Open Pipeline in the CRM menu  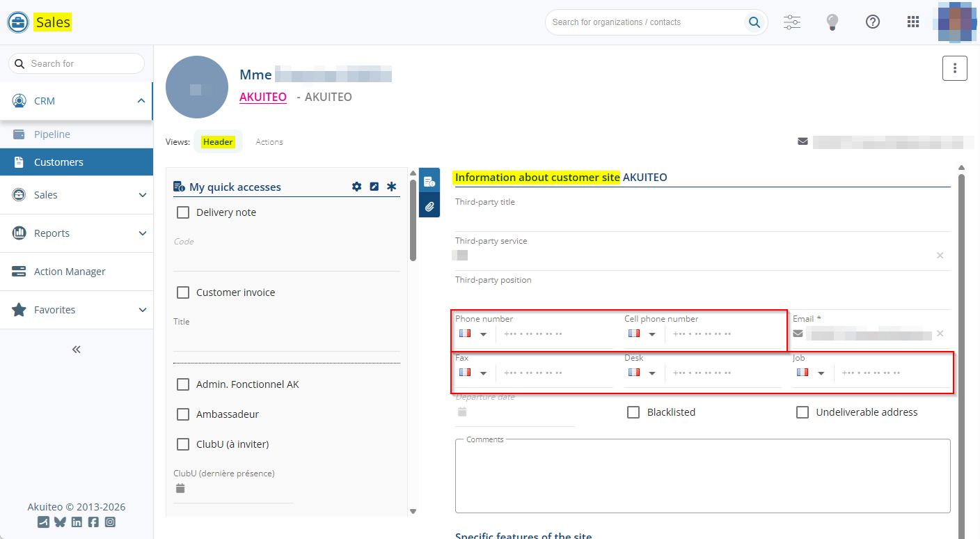52,134
